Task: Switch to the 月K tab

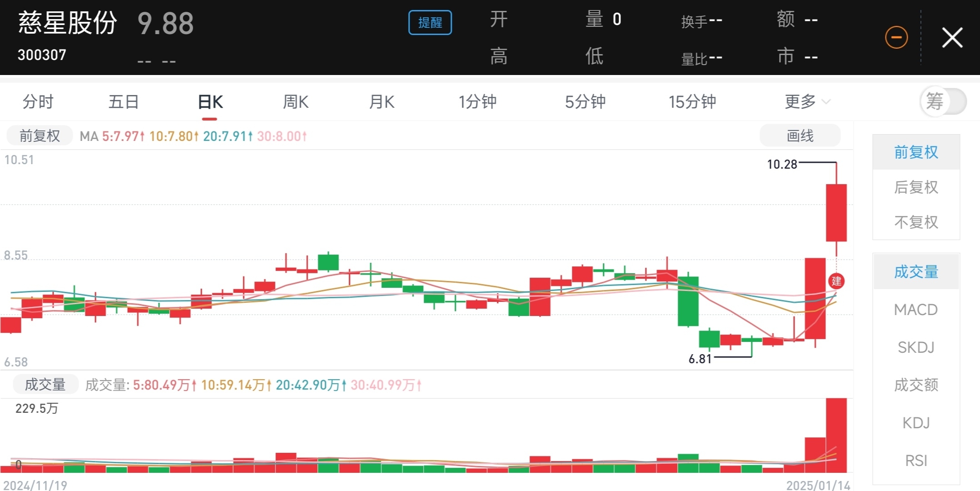Action: point(381,101)
